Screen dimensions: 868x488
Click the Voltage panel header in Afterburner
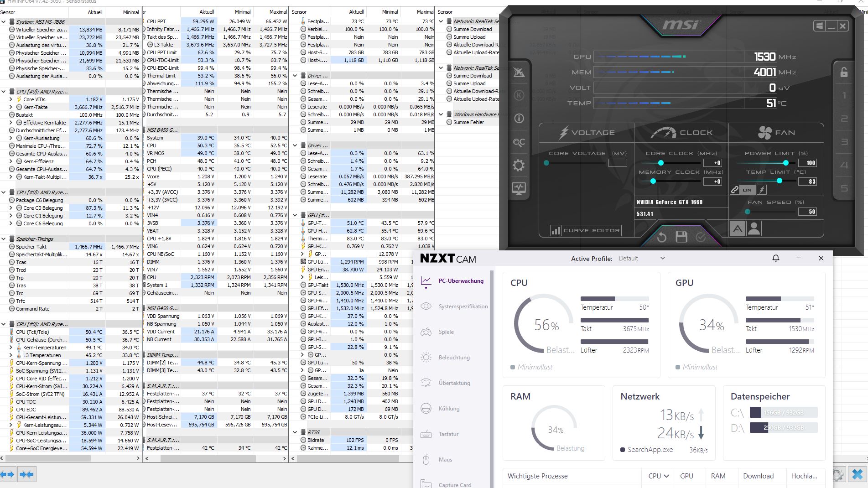pyautogui.click(x=587, y=133)
